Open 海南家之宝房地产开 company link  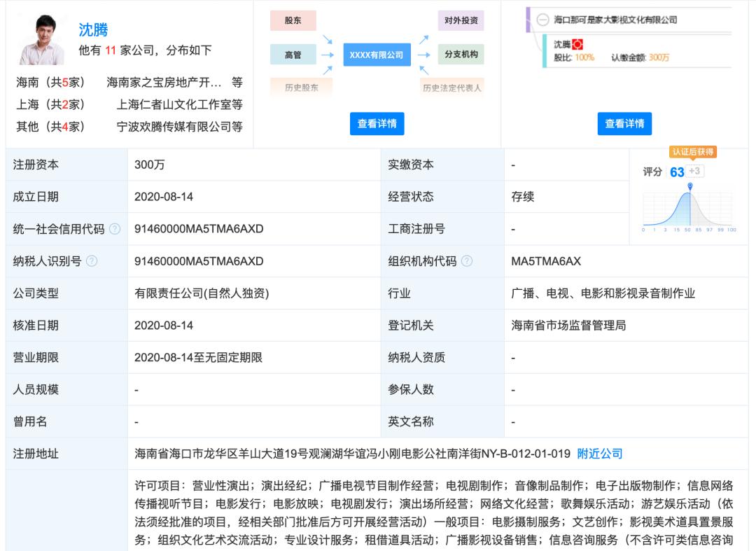(163, 83)
